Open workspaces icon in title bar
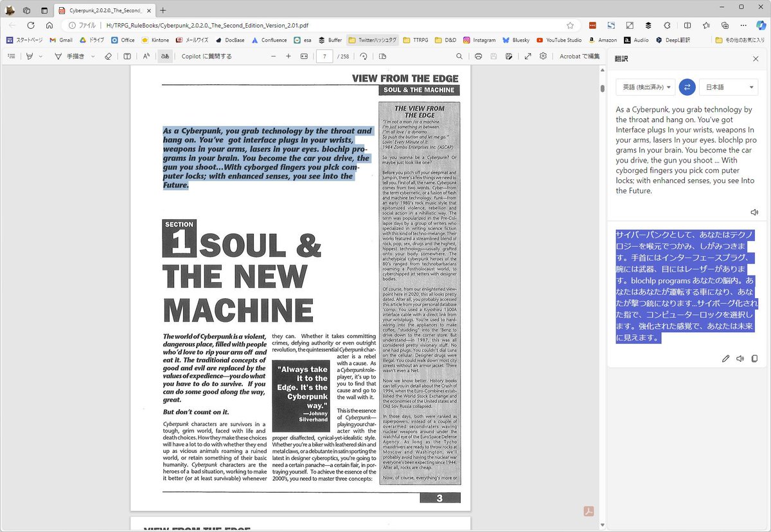This screenshot has height=532, width=771. pos(27,10)
